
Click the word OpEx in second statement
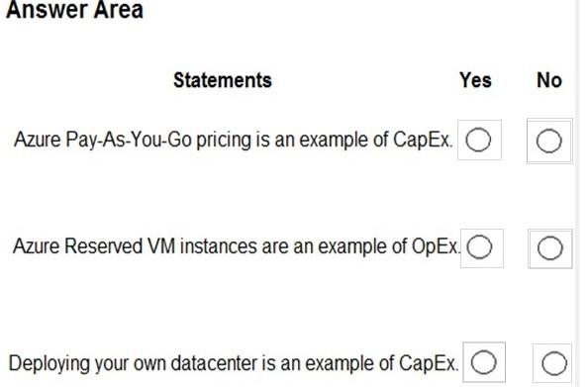[x=435, y=246]
